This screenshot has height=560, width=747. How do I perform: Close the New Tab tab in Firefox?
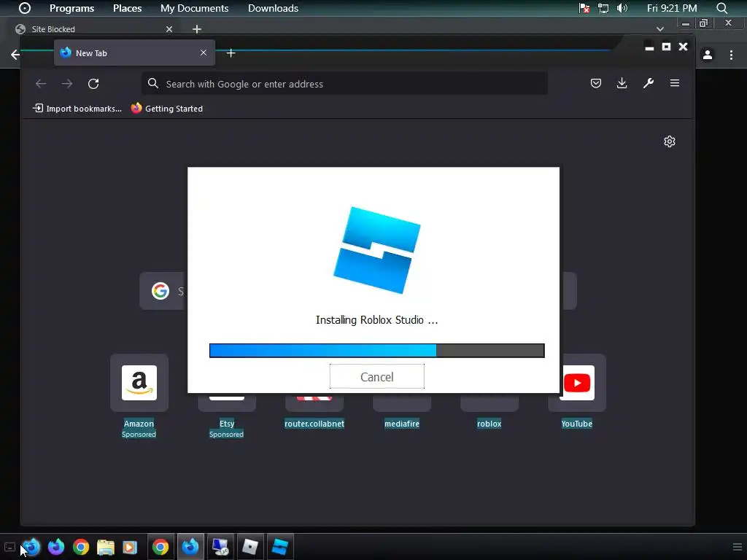tap(204, 52)
